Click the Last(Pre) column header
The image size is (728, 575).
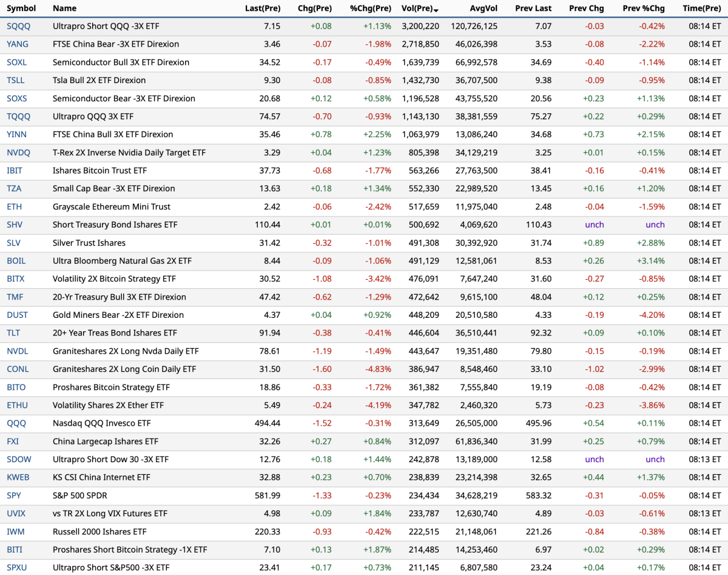pos(262,8)
